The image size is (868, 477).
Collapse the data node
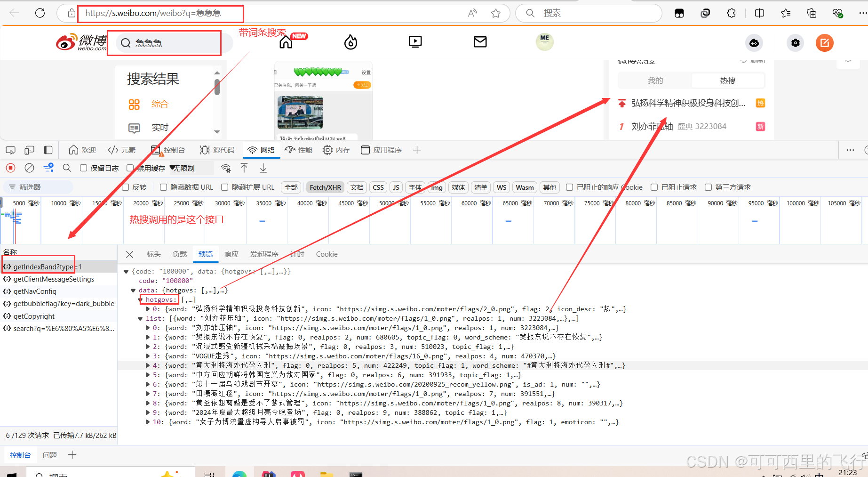133,291
